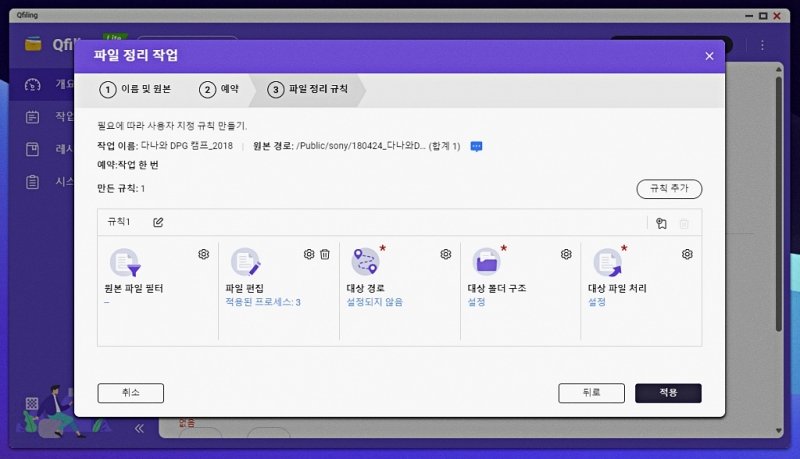Open settings gear for 원본 파일 필터
This screenshot has width=800, height=459.
point(204,255)
